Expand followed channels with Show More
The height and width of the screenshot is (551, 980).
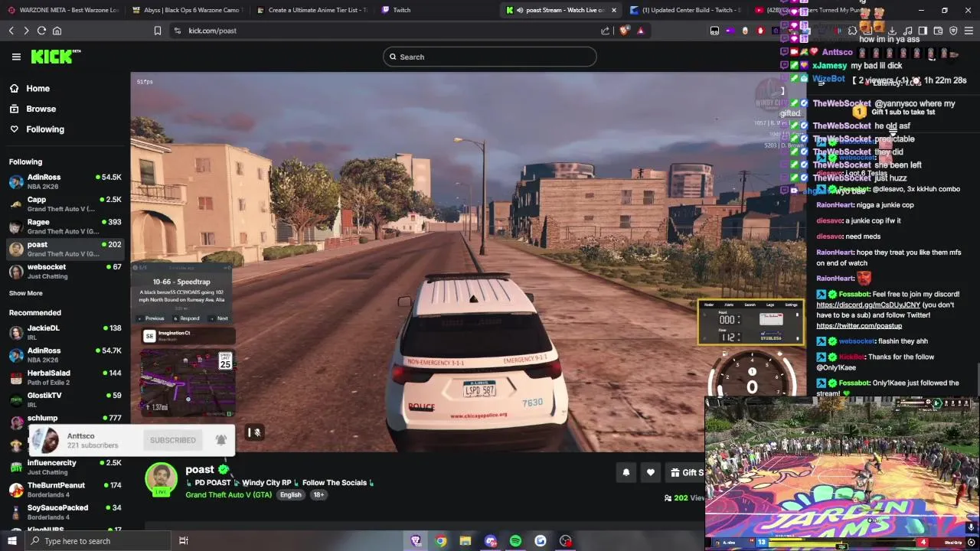click(26, 293)
